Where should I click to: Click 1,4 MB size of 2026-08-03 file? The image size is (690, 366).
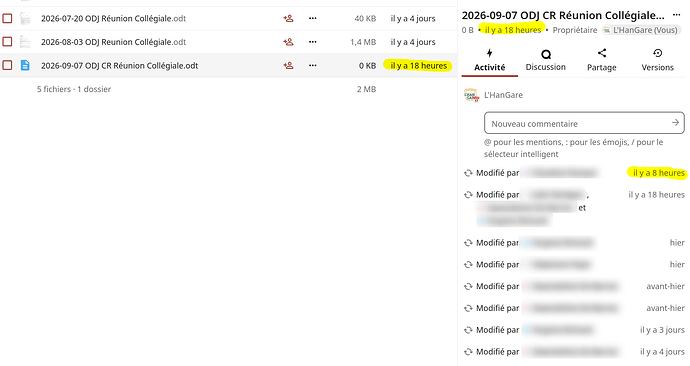363,42
